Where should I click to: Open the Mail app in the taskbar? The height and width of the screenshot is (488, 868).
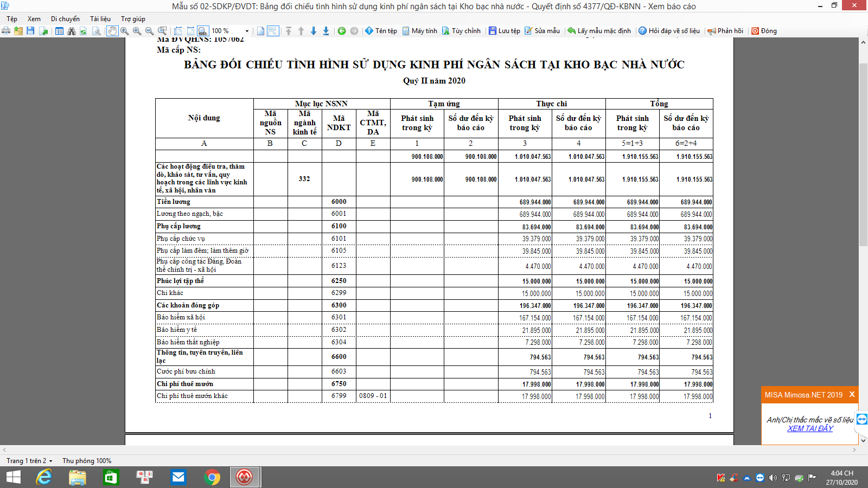[178, 477]
